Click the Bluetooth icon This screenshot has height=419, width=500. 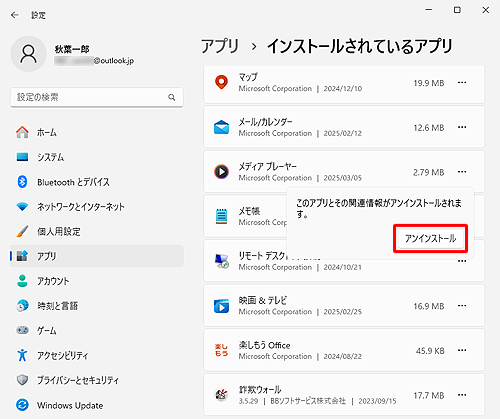[x=22, y=182]
